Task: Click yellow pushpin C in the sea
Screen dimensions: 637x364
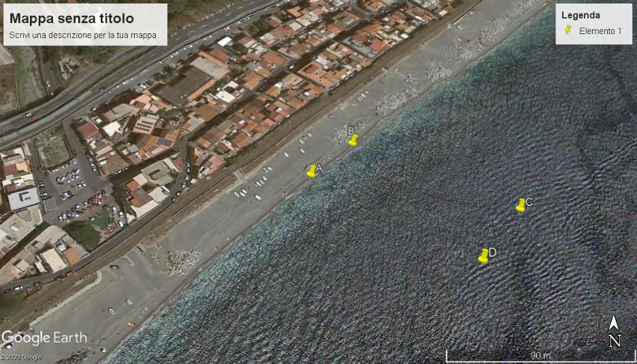Action: (x=521, y=205)
